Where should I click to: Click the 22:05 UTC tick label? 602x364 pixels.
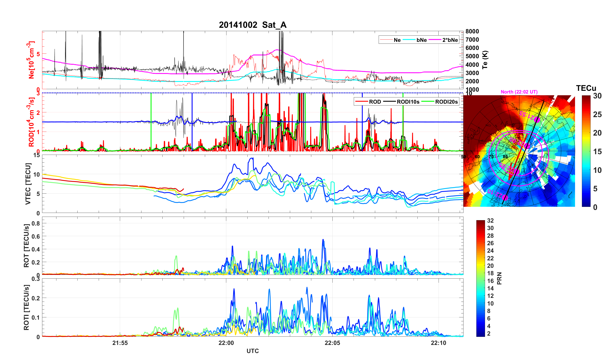(x=332, y=343)
